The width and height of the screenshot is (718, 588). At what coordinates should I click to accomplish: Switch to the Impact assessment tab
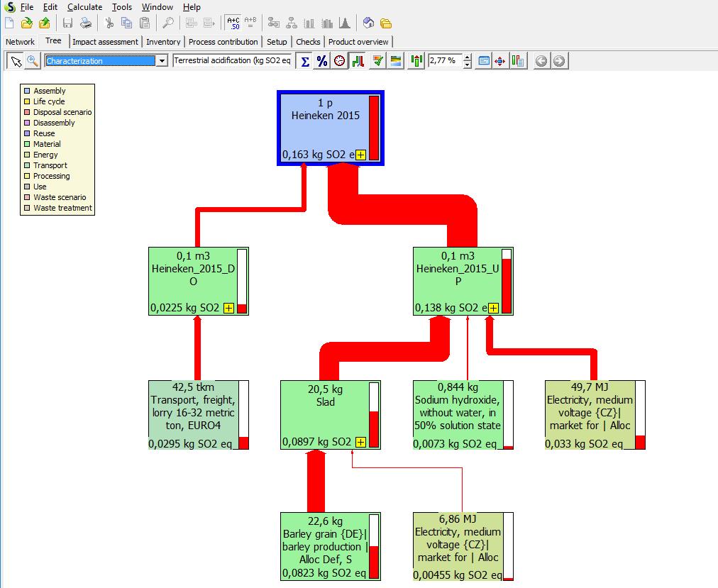click(x=105, y=42)
